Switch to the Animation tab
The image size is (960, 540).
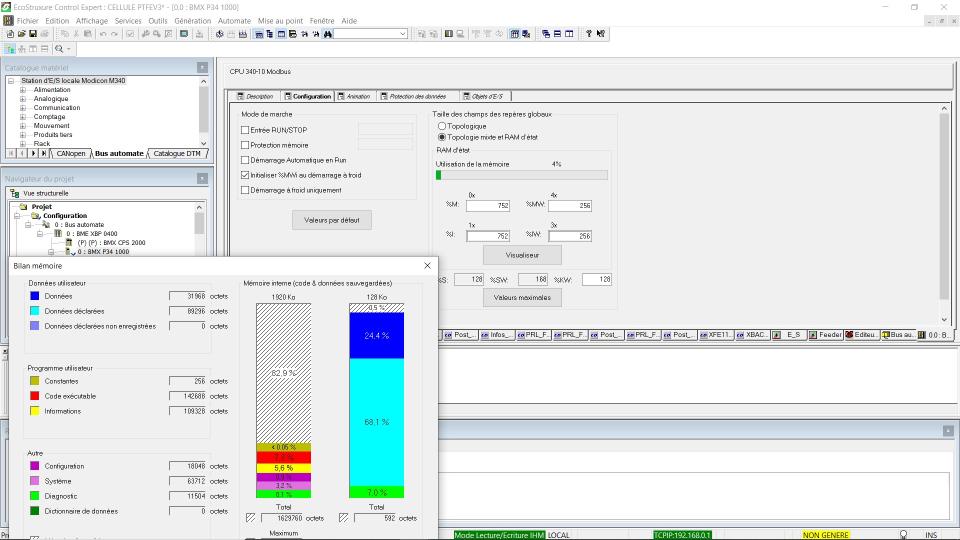(x=357, y=96)
